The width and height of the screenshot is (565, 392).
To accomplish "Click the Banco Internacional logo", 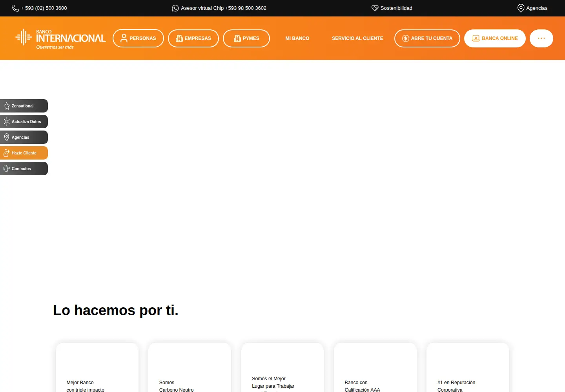I will (60, 38).
